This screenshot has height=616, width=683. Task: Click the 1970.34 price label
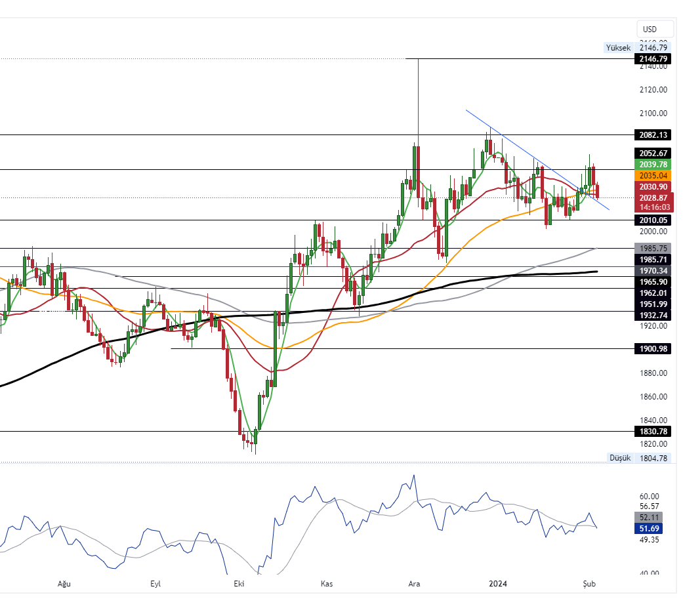[x=652, y=271]
